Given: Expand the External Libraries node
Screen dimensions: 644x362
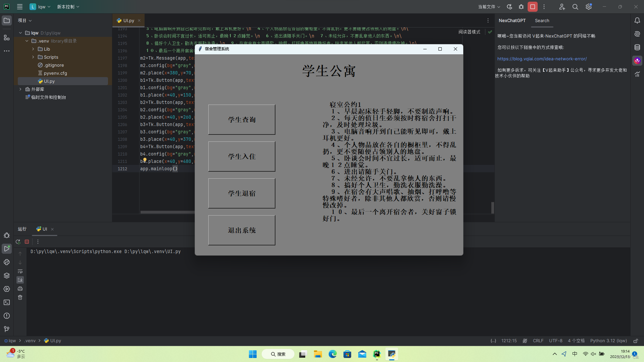Looking at the screenshot, I should coord(20,89).
